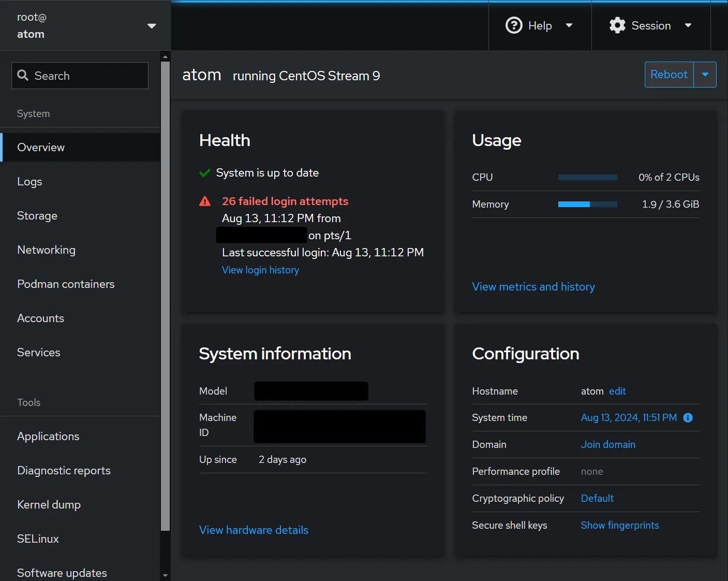
Task: Click the system time info icon
Action: pyautogui.click(x=688, y=418)
